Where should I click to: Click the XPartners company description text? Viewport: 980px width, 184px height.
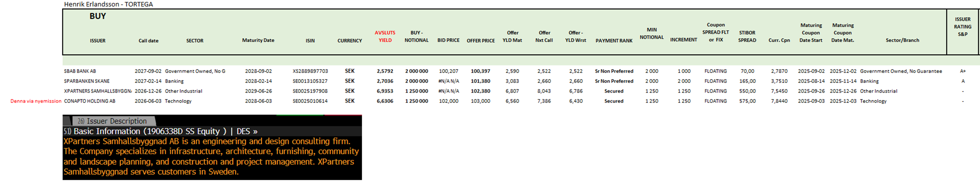tap(211, 157)
